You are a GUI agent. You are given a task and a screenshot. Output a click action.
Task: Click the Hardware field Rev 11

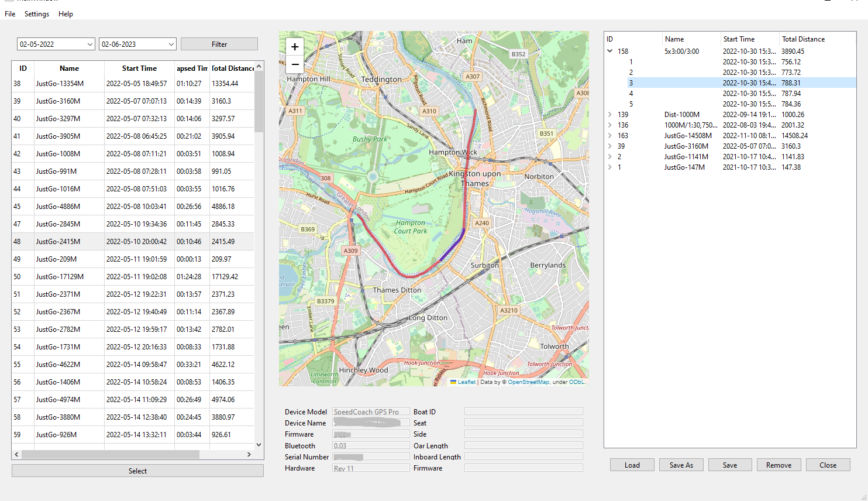point(371,468)
